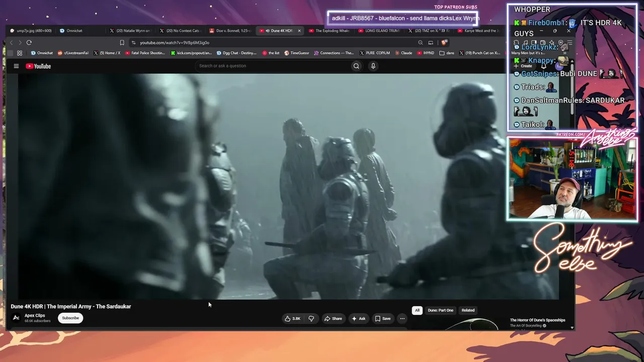Switch to the Natalie Wynn X tab

130,31
